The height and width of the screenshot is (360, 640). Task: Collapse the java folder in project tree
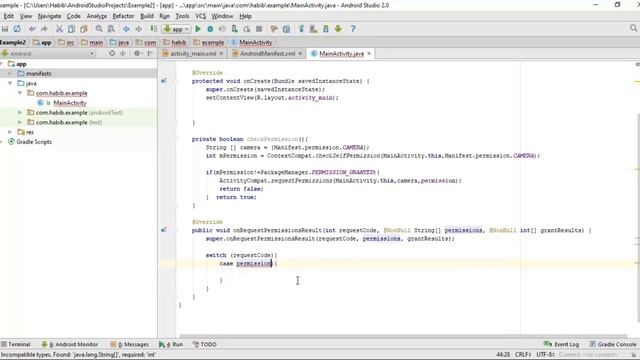point(10,83)
